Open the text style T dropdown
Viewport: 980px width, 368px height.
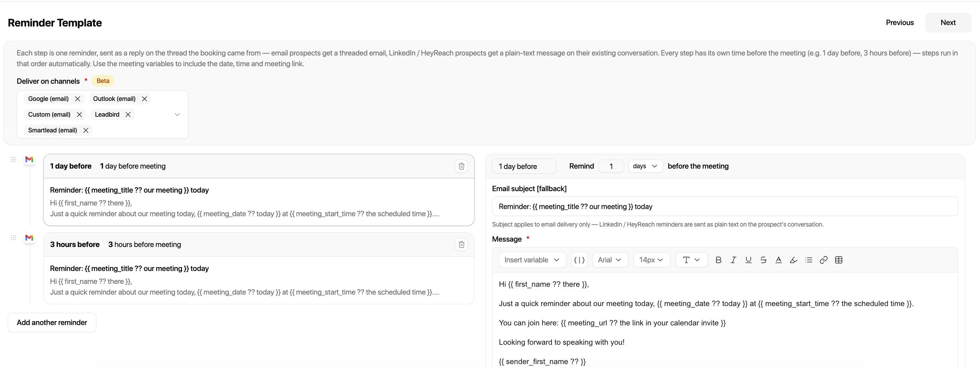coord(691,260)
